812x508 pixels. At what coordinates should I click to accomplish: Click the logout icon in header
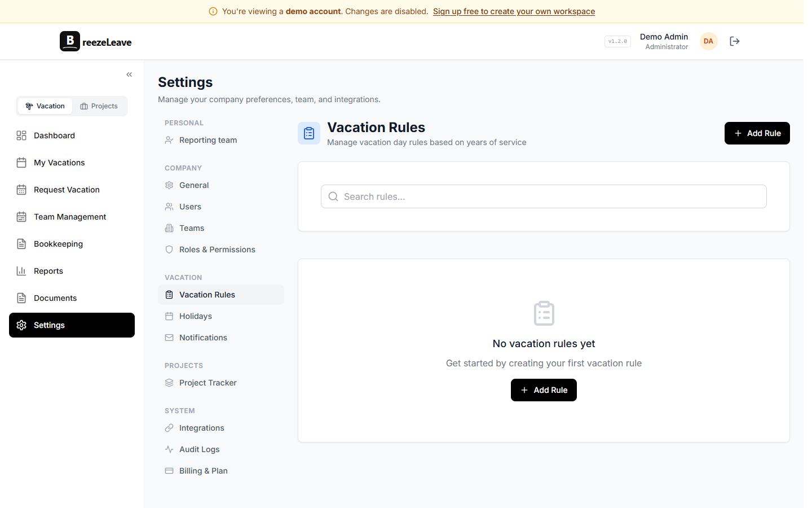pos(734,41)
